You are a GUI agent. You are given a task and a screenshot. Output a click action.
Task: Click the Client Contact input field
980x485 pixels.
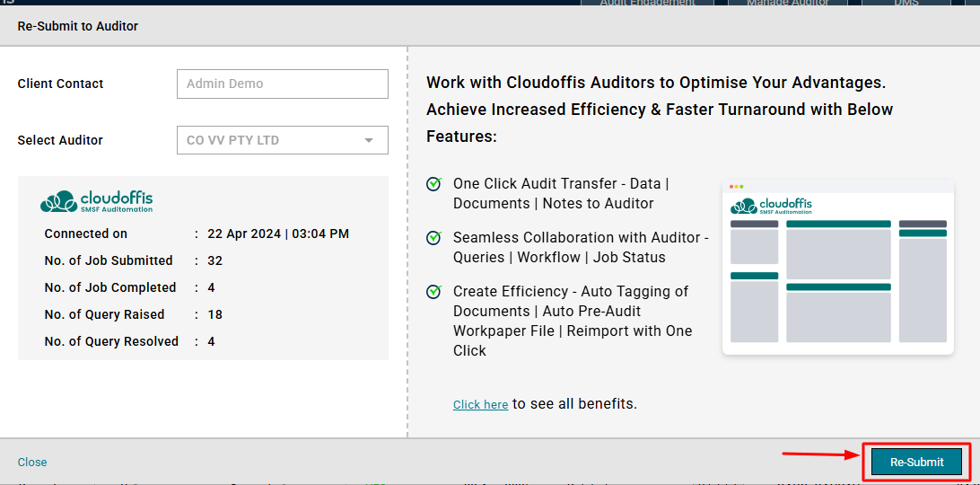coord(282,84)
